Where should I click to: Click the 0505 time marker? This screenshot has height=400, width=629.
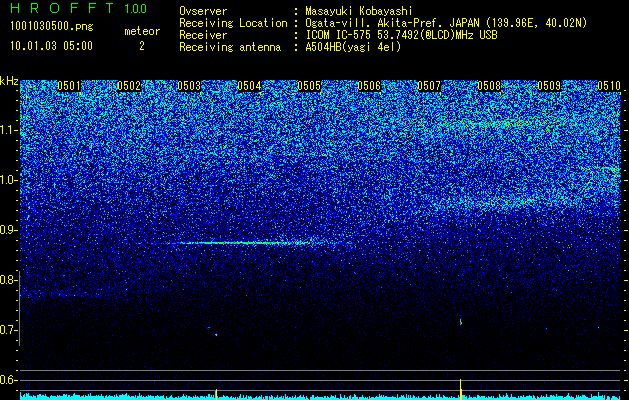(x=309, y=86)
